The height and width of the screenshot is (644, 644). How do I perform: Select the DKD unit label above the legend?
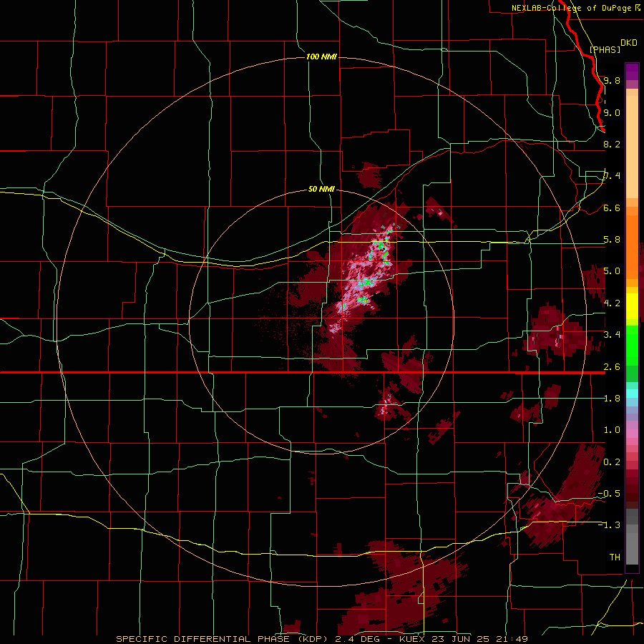(x=629, y=43)
